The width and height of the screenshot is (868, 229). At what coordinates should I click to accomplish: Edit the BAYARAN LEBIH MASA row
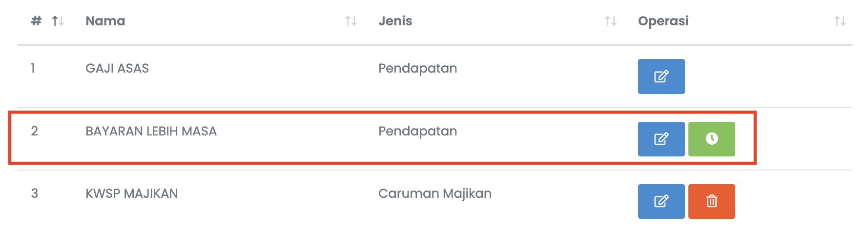click(x=661, y=139)
